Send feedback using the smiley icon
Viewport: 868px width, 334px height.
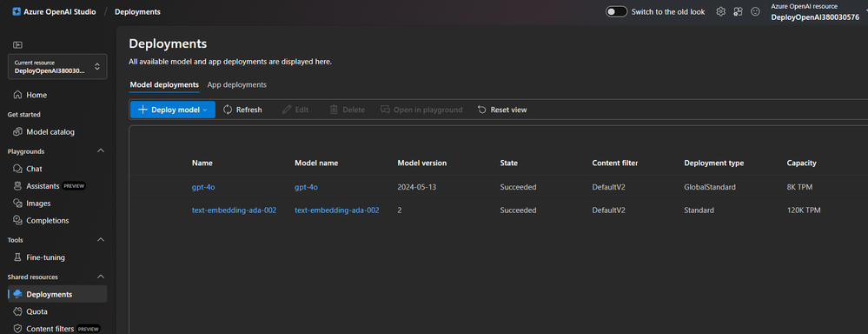tap(755, 11)
